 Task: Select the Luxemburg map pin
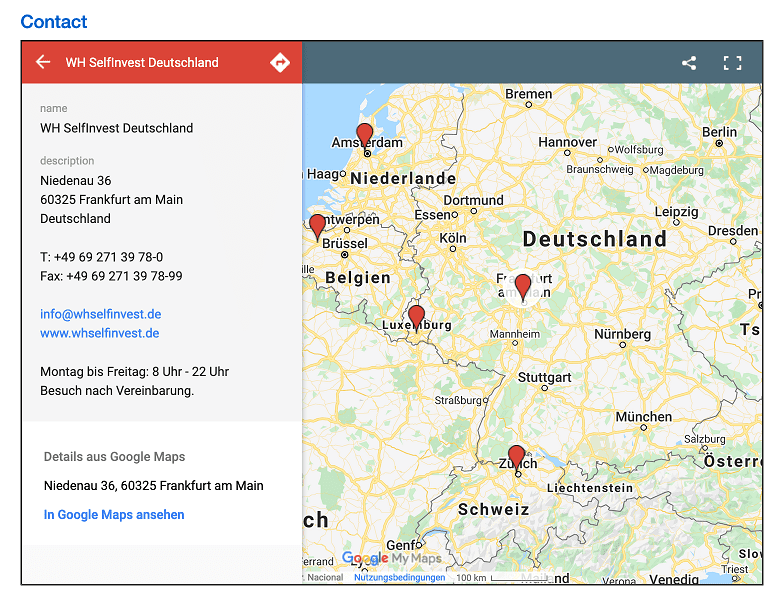point(416,318)
